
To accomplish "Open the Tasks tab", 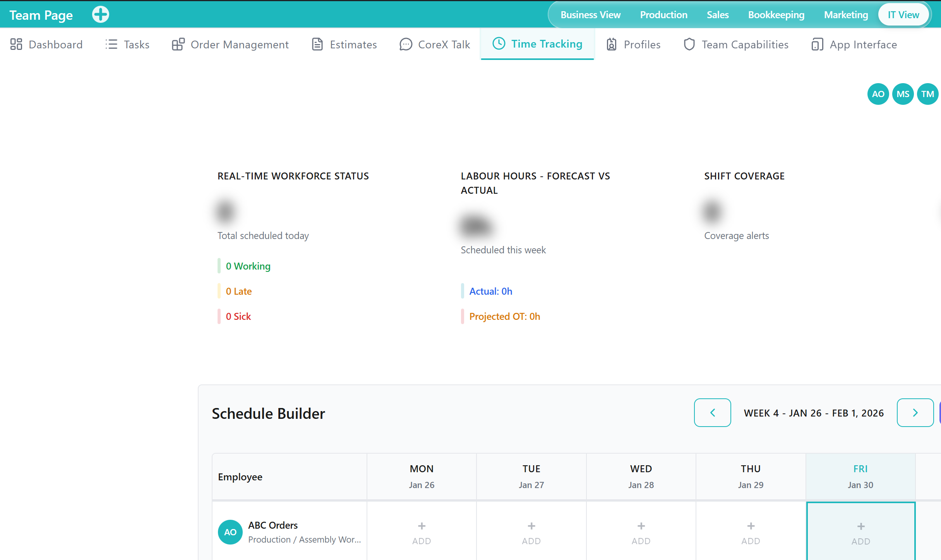I will click(127, 44).
